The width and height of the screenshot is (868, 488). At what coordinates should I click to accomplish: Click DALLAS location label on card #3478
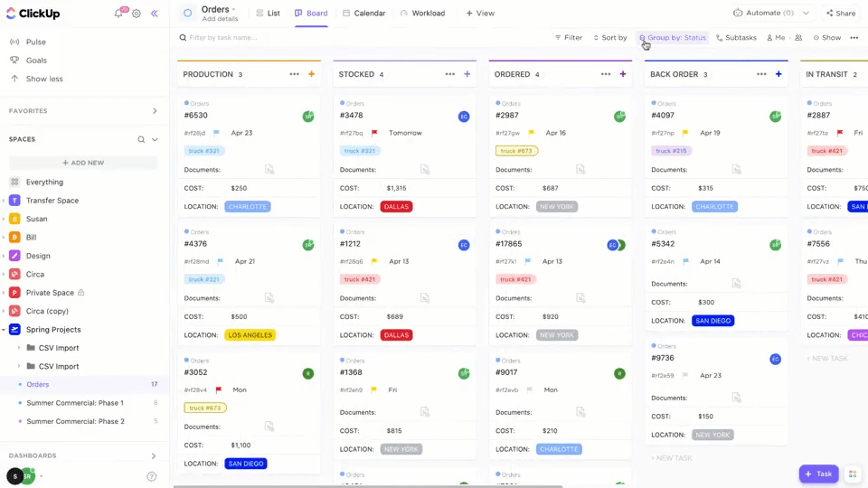pyautogui.click(x=396, y=207)
